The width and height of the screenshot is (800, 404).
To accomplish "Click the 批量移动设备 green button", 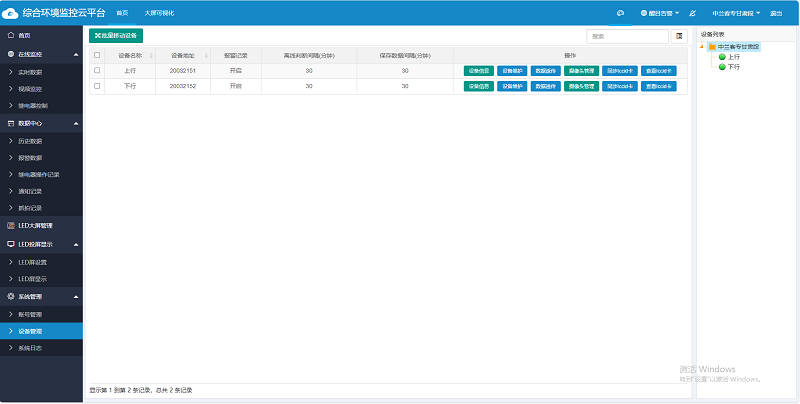I will (116, 36).
